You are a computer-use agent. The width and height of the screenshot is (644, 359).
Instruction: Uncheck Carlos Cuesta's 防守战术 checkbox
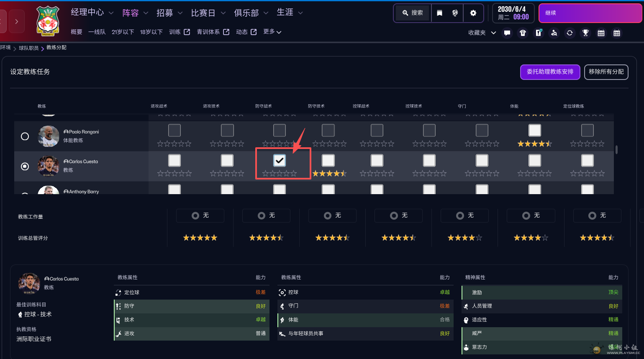tap(280, 160)
